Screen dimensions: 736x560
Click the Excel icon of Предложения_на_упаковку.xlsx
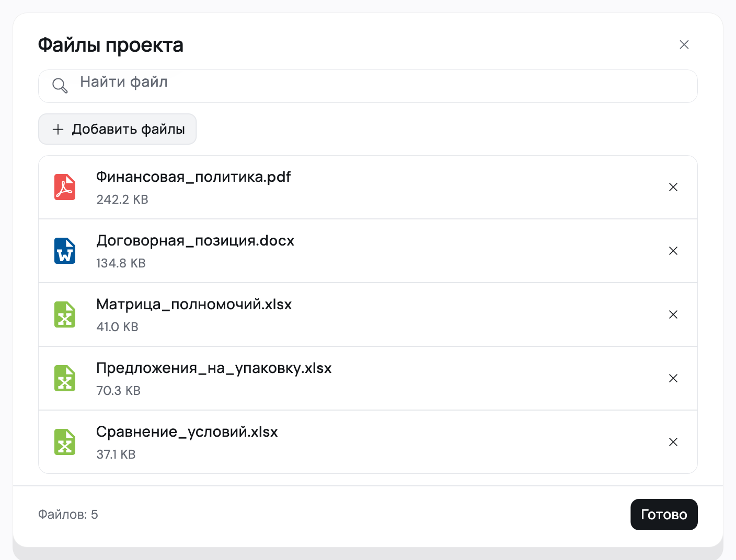click(65, 378)
